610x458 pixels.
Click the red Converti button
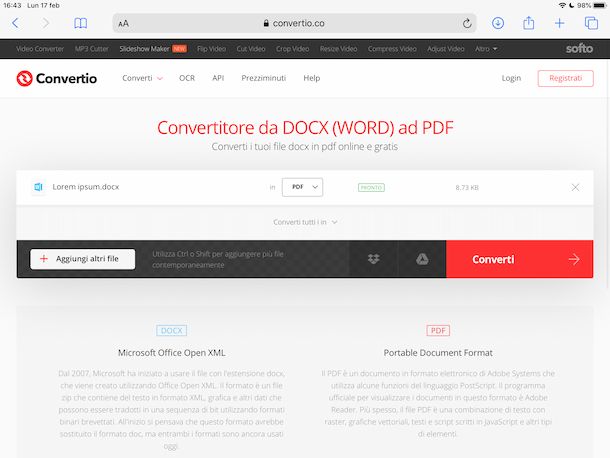pos(520,259)
